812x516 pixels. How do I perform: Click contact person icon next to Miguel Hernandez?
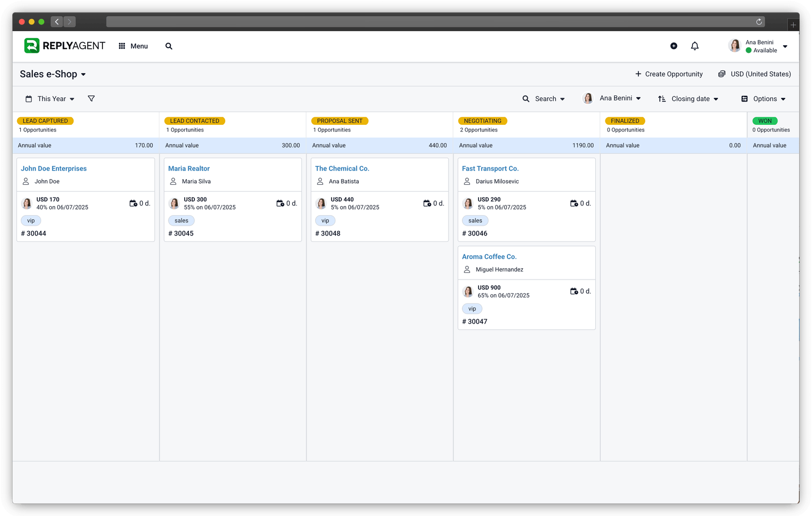coord(467,269)
